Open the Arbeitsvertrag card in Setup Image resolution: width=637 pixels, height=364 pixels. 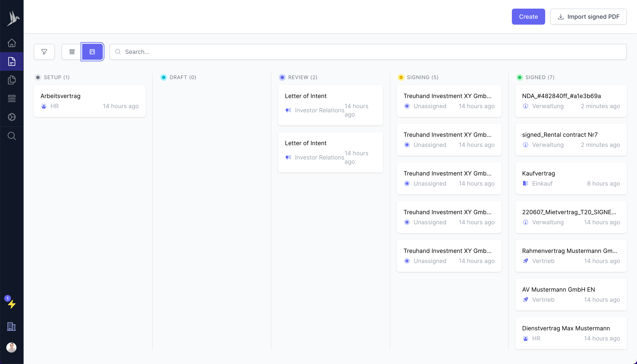point(89,101)
